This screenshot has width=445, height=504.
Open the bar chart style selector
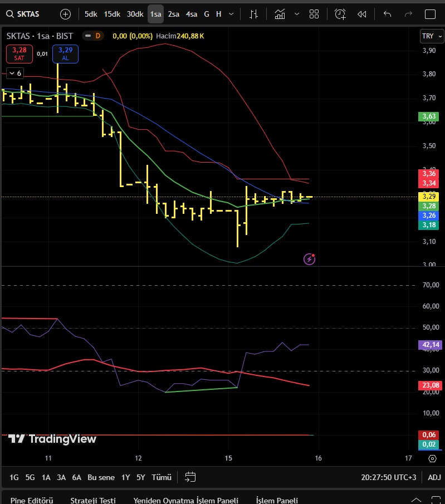pyautogui.click(x=253, y=14)
